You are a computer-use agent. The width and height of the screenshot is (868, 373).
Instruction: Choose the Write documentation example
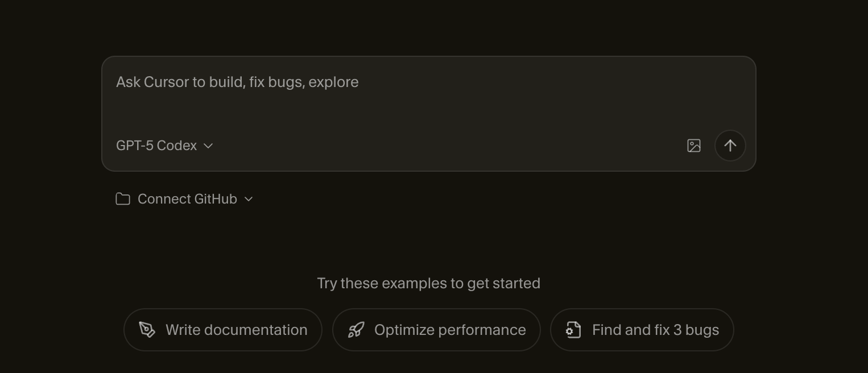click(x=223, y=330)
